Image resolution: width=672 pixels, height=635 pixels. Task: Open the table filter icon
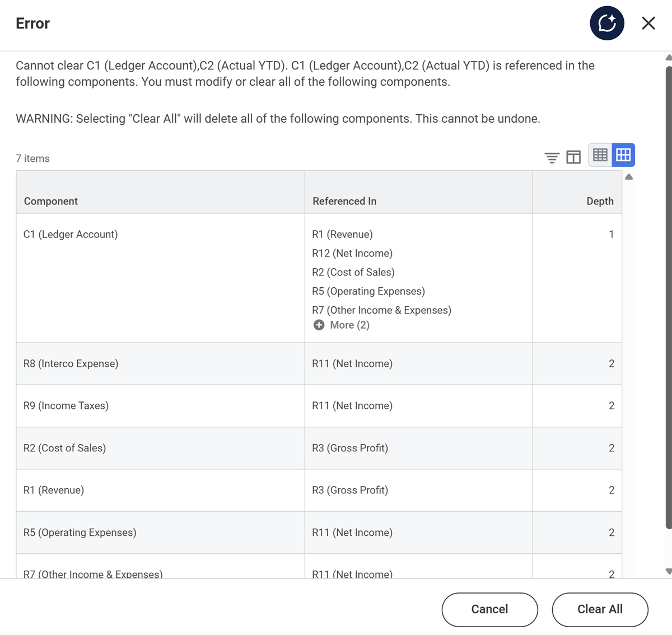[552, 157]
